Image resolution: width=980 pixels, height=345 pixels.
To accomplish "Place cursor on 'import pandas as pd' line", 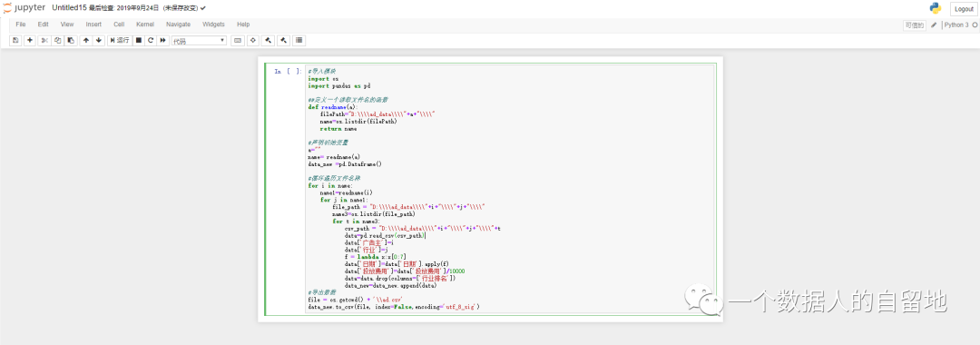I will point(338,85).
